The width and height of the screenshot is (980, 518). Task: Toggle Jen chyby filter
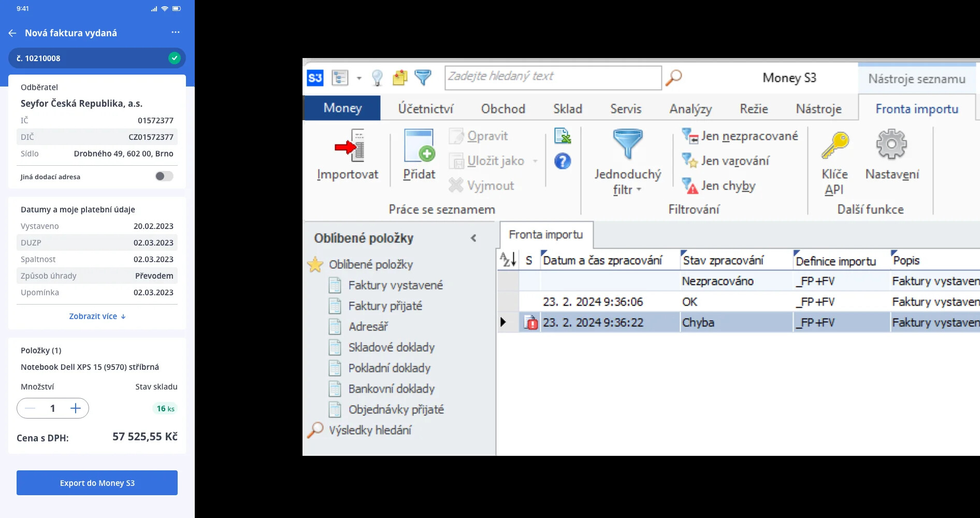coord(718,185)
